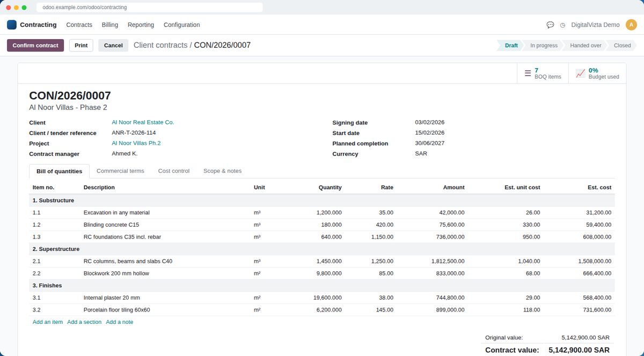644x356 pixels.
Task: Select the 2. Superstructure section row
Action: (322, 249)
